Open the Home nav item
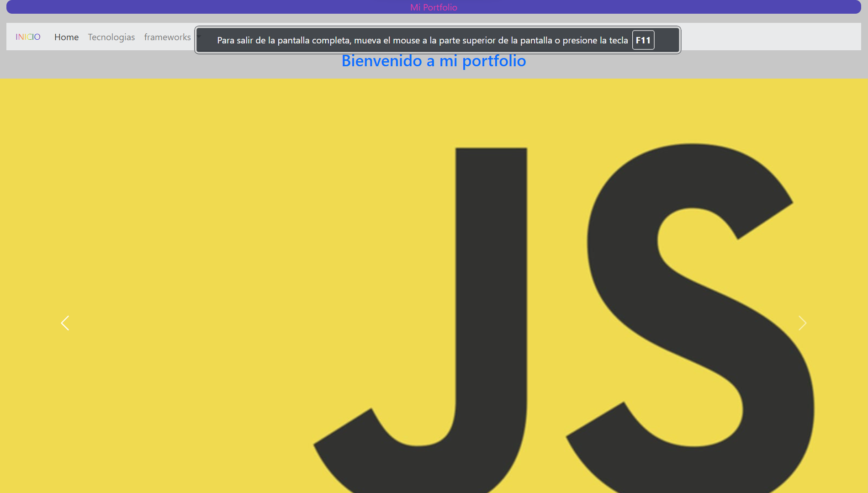Screen dimensions: 868x493 (x=66, y=37)
